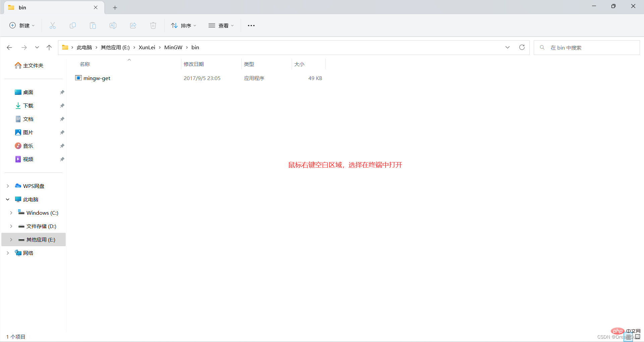This screenshot has width=644, height=342.
Task: Go up one folder level with up arrow
Action: click(49, 47)
